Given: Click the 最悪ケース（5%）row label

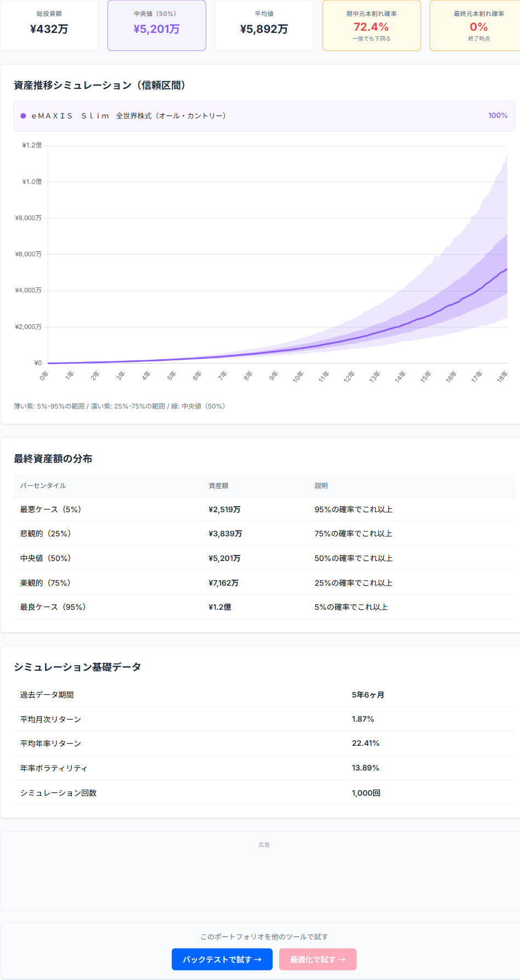Looking at the screenshot, I should click(50, 509).
